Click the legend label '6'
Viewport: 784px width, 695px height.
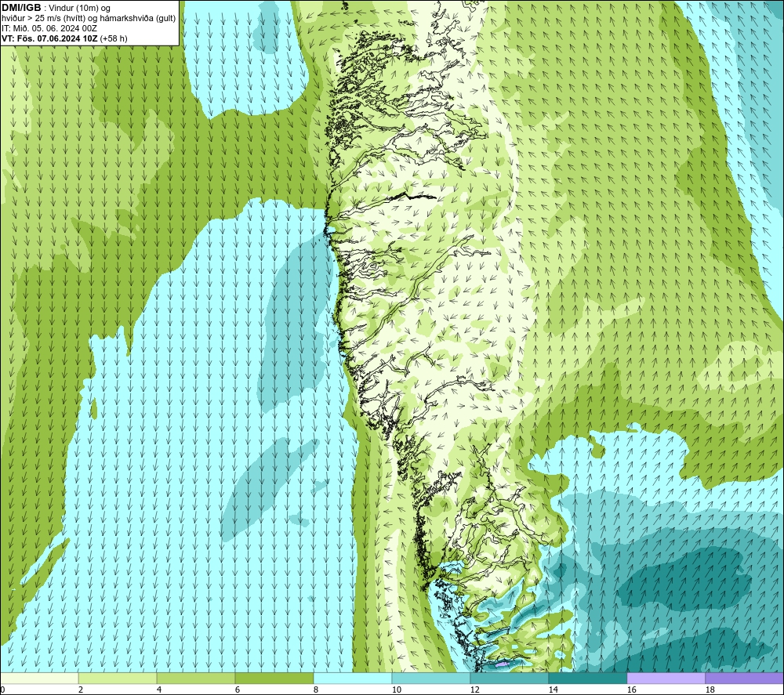click(x=238, y=690)
